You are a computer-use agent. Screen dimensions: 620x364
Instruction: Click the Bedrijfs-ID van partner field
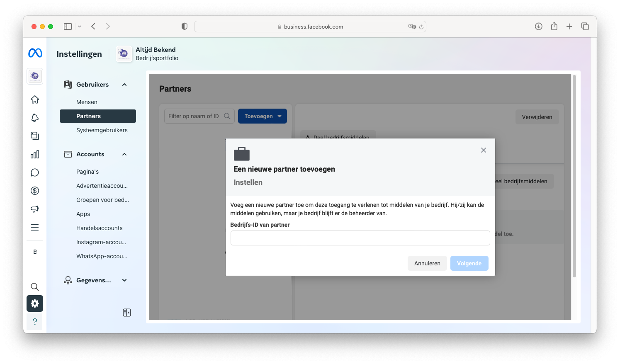(x=360, y=238)
